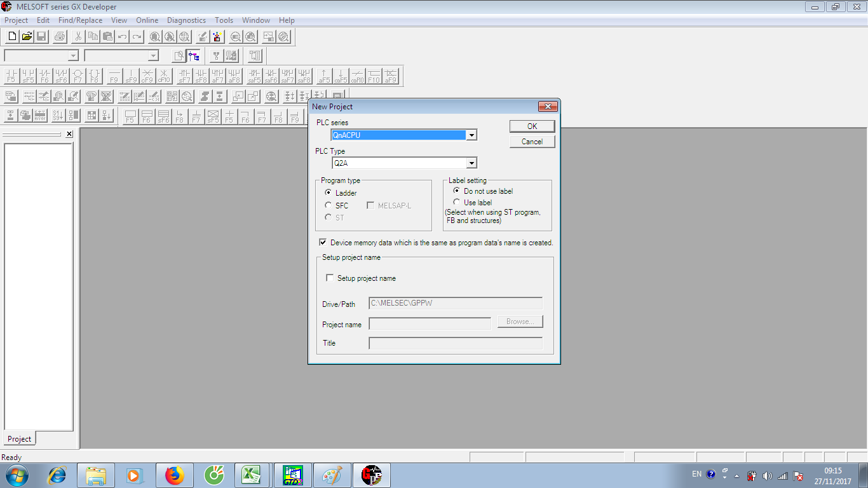Toggle the Project data list tree icon

pos(194,56)
